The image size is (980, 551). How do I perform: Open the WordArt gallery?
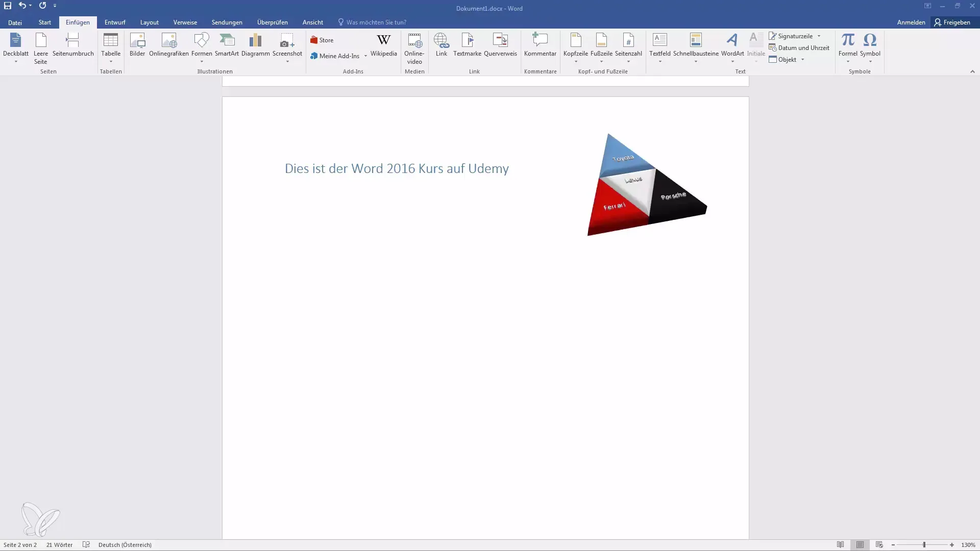[732, 48]
